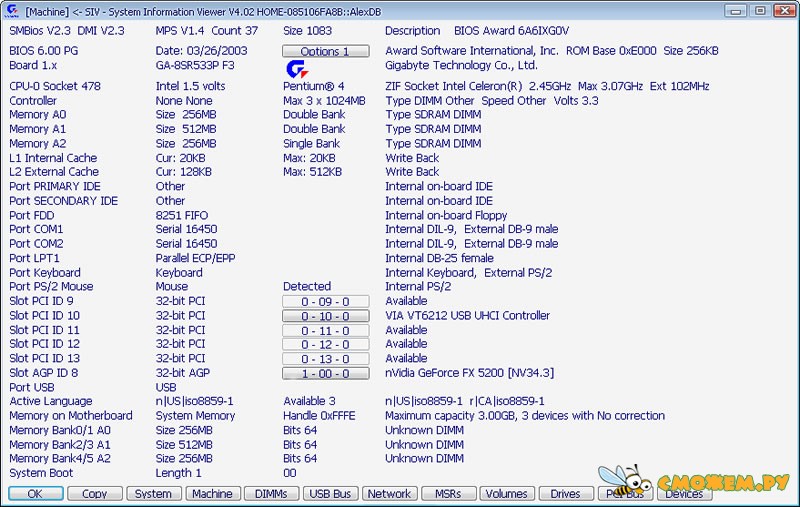Screen dimensions: 800x507
Task: Open the Devices page button
Action: point(684,494)
